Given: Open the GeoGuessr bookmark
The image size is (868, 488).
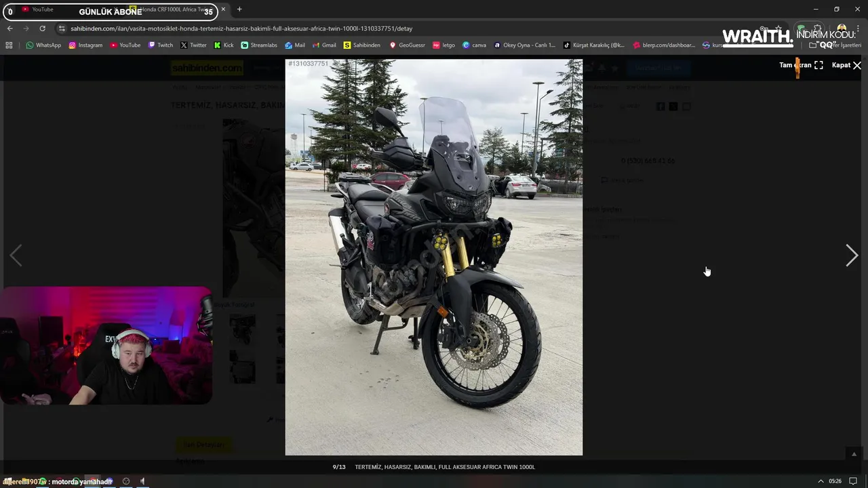Looking at the screenshot, I should click(x=407, y=45).
